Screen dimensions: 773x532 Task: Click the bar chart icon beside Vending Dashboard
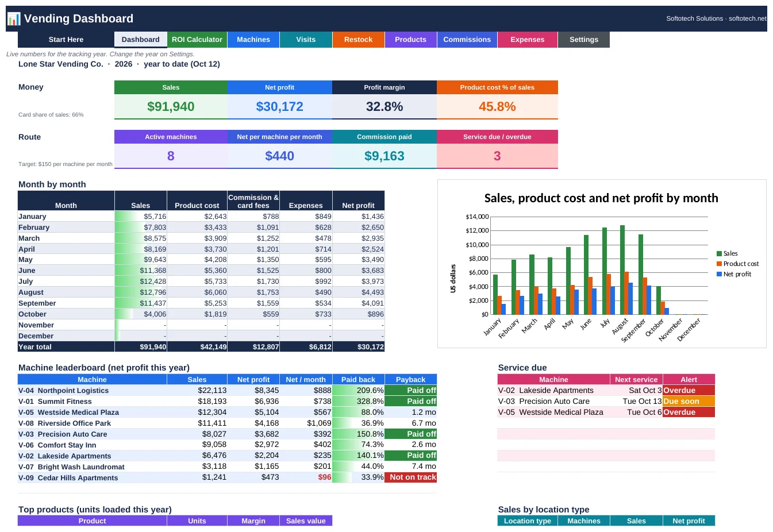14,19
